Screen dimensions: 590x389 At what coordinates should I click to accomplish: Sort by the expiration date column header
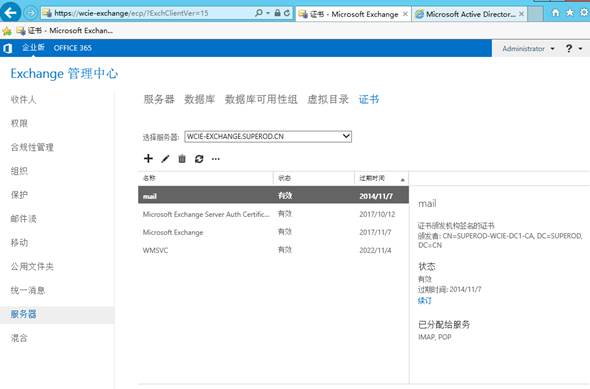click(381, 178)
